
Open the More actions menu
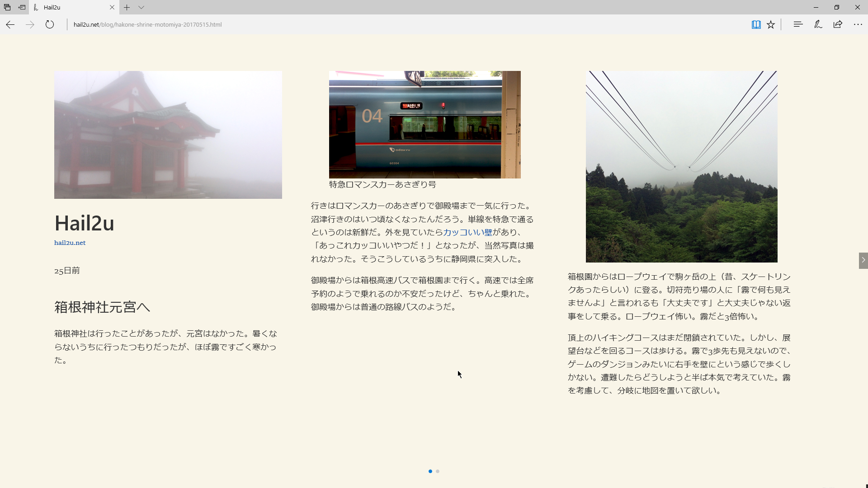tap(858, 24)
